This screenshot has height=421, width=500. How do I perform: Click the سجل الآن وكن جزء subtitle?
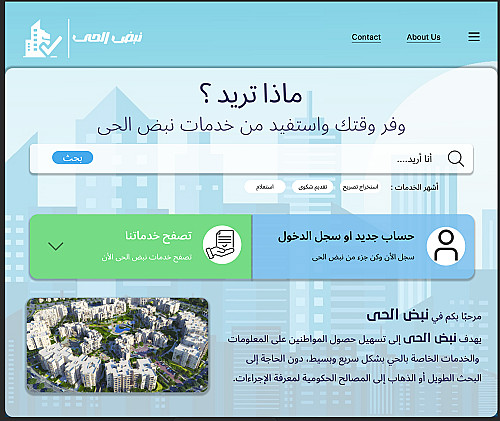click(x=363, y=258)
